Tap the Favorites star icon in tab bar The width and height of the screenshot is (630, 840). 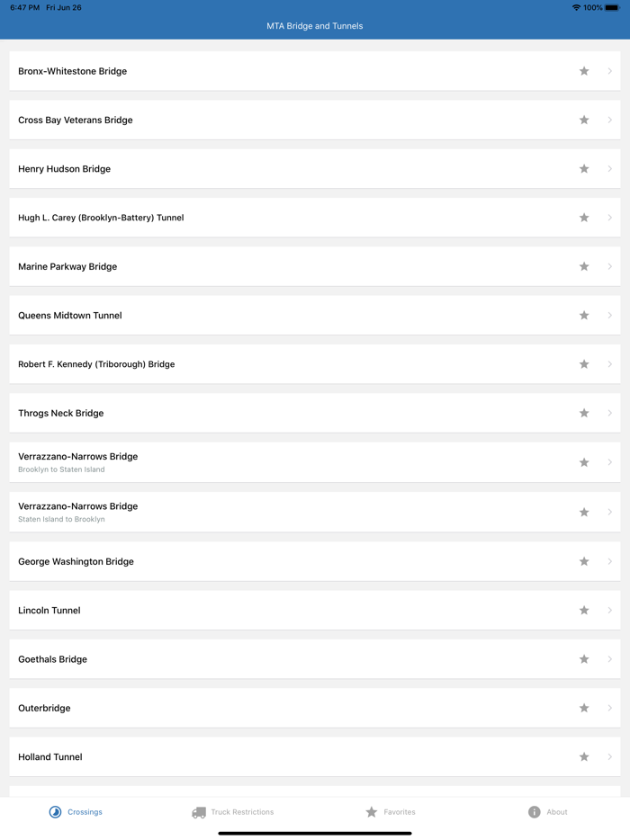tap(371, 812)
